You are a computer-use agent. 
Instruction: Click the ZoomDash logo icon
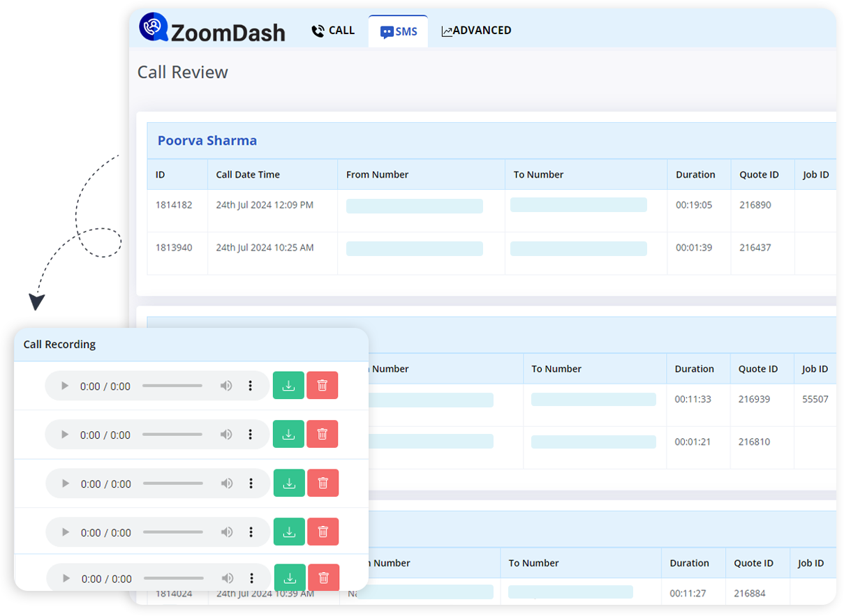pos(154,27)
